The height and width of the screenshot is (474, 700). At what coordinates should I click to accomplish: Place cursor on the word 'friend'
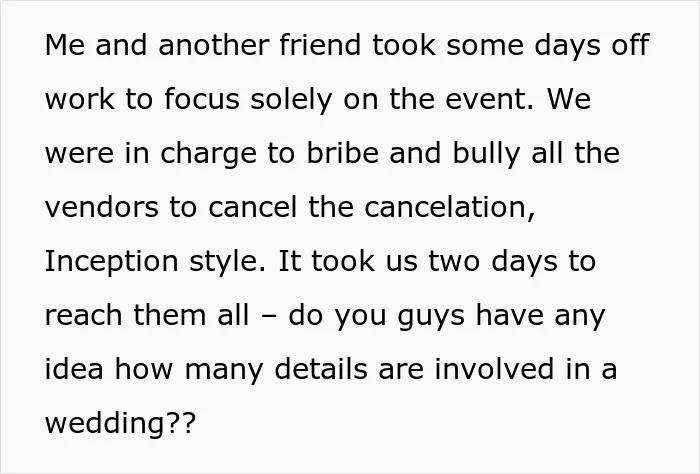coord(320,45)
